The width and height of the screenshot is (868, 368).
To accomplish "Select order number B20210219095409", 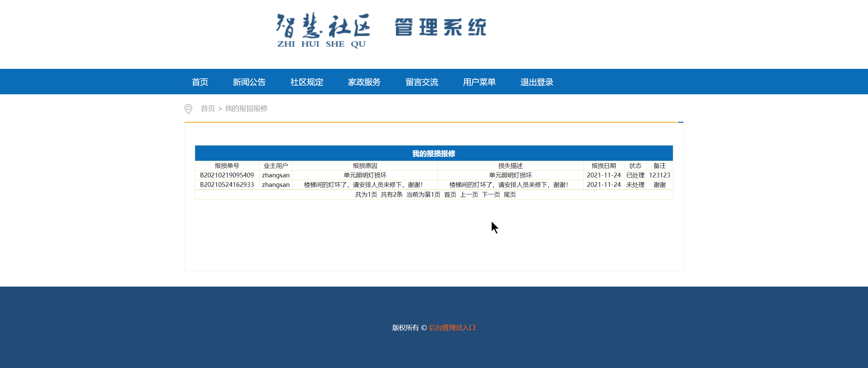I will tap(227, 175).
